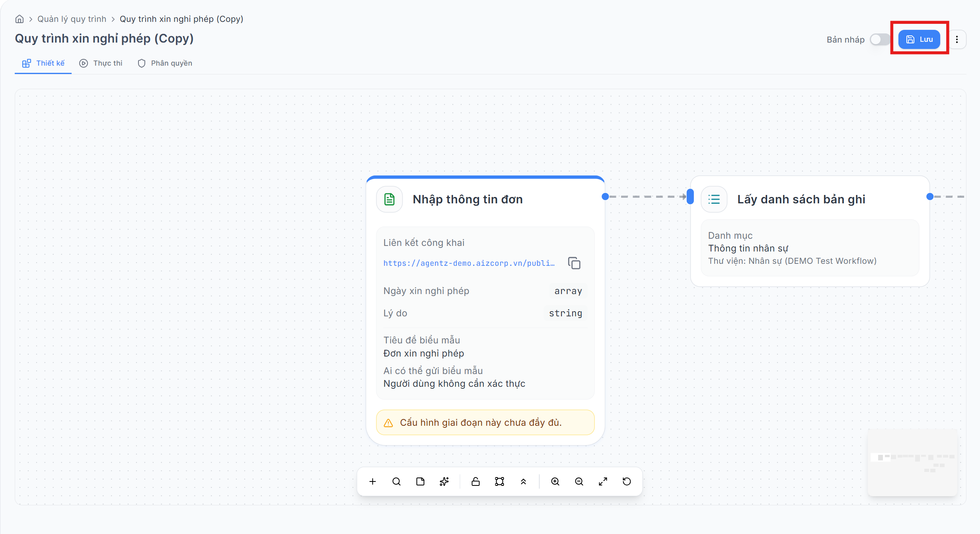Viewport: 980px width, 534px height.
Task: Go to Quản lý quy trình breadcrumb
Action: [x=72, y=19]
